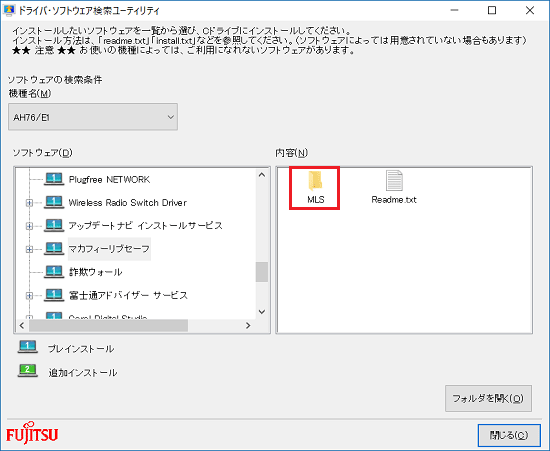Screen dimensions: 550x451
Task: Open the MLS folder icon
Action: pos(315,181)
